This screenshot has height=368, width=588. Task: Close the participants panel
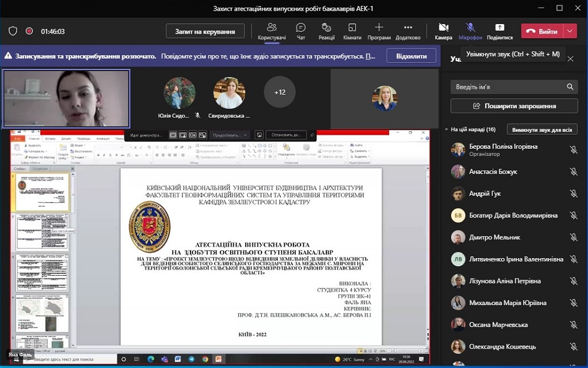point(570,59)
